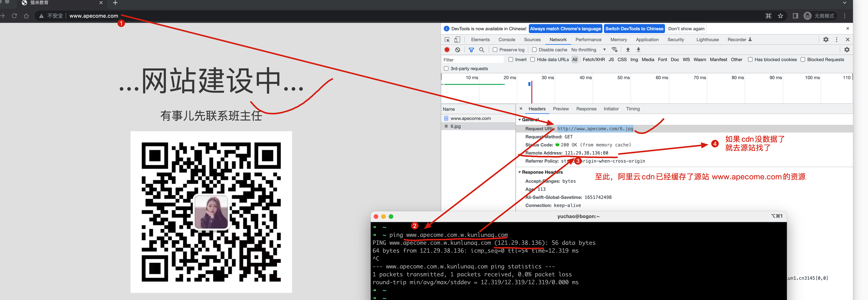Click the red record network log icon

point(447,50)
